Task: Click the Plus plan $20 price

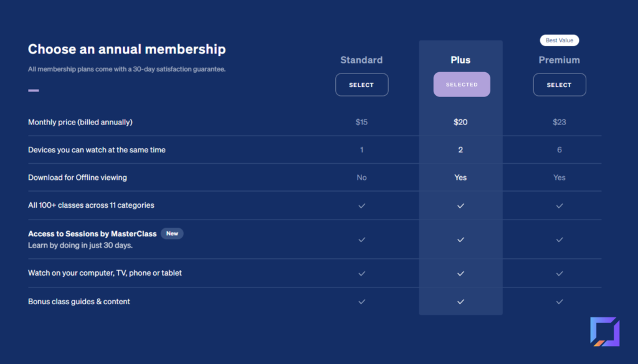Action: (460, 122)
